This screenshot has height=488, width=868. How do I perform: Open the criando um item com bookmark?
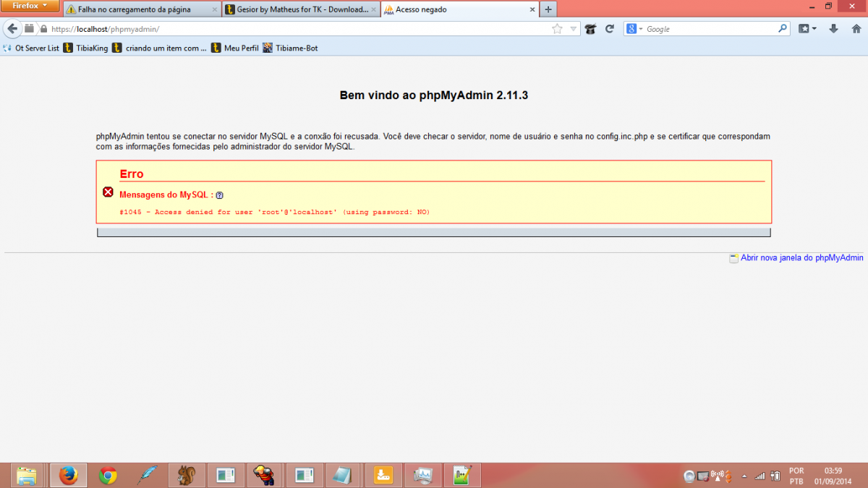(x=159, y=48)
